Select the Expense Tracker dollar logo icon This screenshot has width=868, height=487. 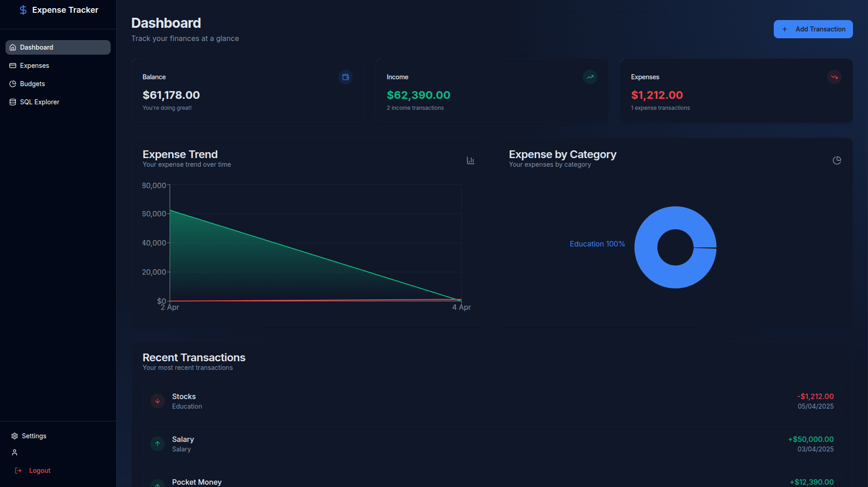[23, 10]
